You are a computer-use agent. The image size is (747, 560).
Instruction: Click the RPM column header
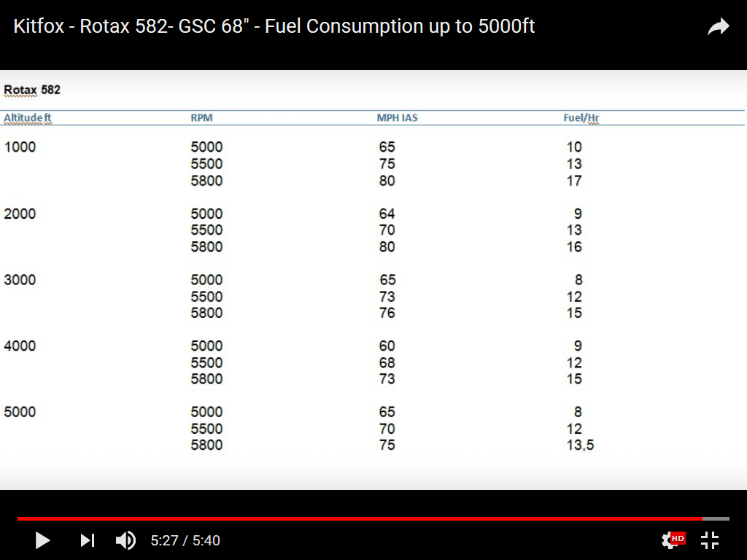[x=201, y=117]
